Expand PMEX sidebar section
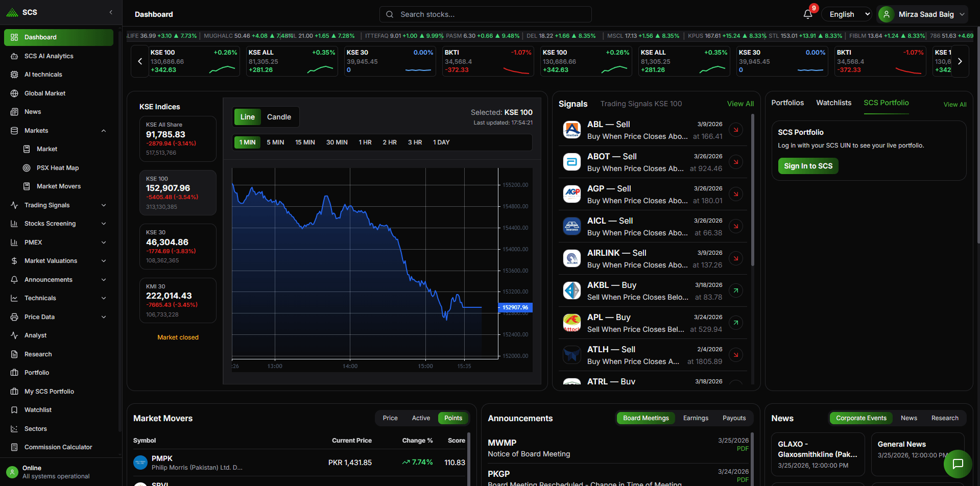Viewport: 980px width, 486px height. pyautogui.click(x=59, y=242)
